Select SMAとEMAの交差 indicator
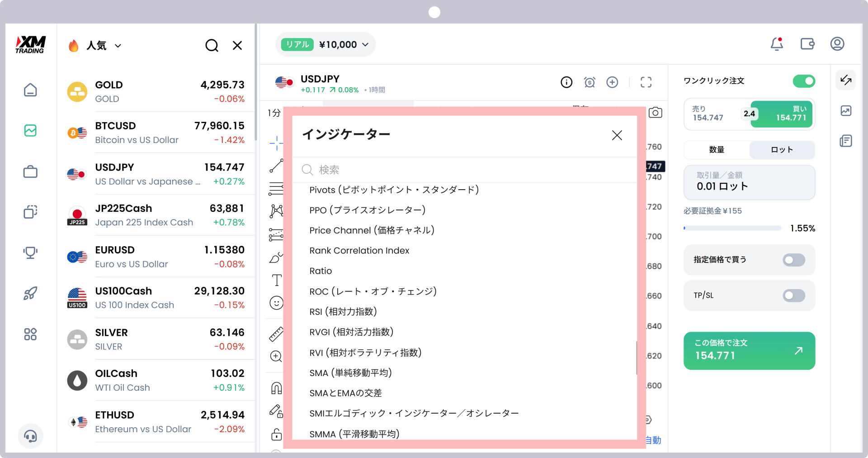Image resolution: width=868 pixels, height=458 pixels. click(345, 393)
